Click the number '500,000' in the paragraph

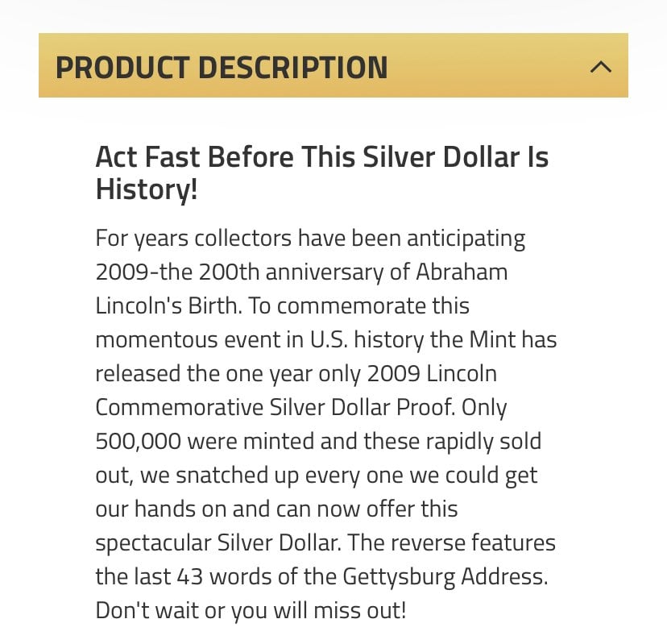click(x=139, y=442)
